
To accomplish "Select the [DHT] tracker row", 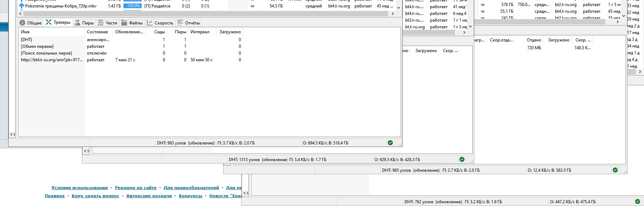I will [131, 40].
